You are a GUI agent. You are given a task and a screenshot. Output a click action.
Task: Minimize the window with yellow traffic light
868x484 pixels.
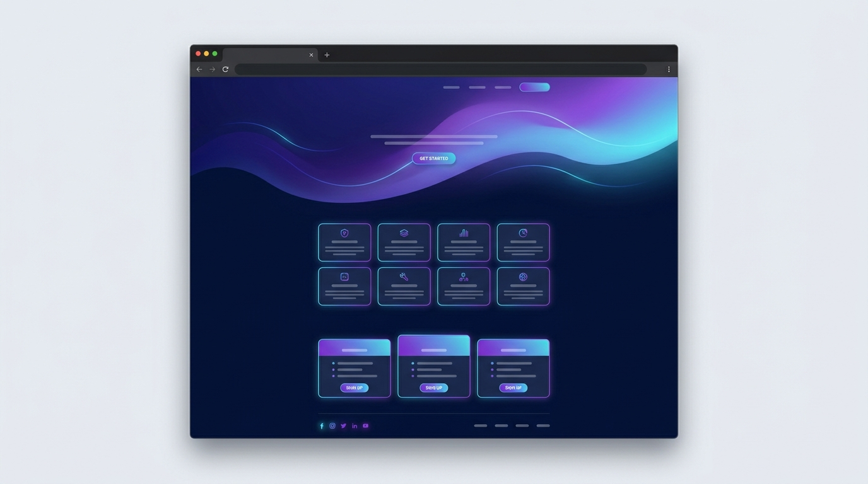[x=206, y=54]
